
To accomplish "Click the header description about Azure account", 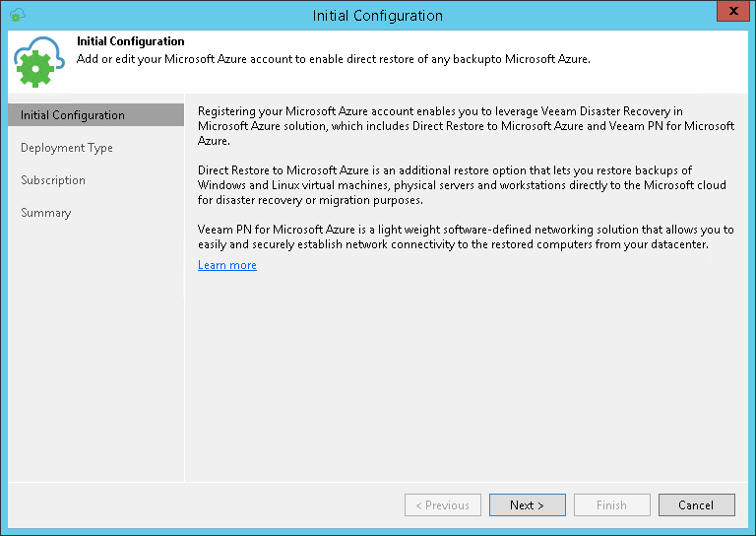I will pos(333,59).
